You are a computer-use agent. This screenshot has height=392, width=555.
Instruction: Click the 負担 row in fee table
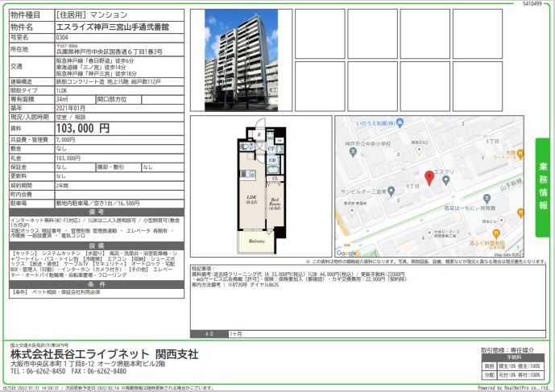512,366
